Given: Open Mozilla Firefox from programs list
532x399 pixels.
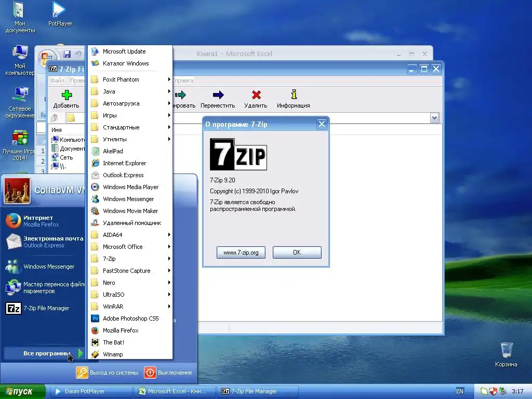Looking at the screenshot, I should (130, 330).
